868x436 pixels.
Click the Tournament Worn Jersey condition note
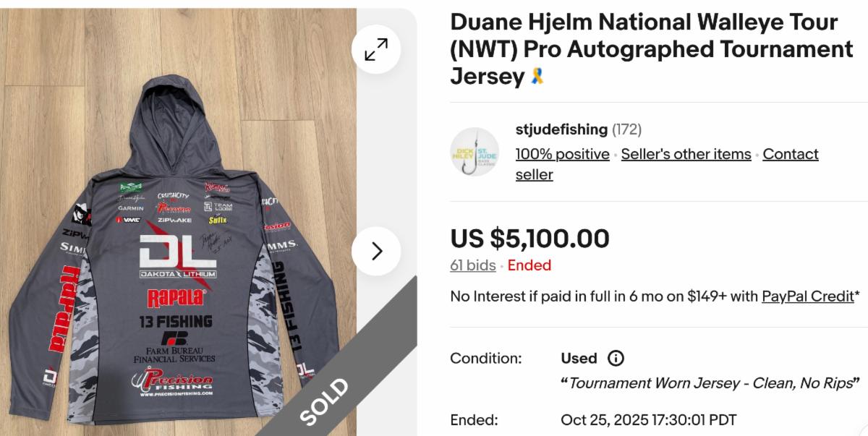[x=710, y=382]
